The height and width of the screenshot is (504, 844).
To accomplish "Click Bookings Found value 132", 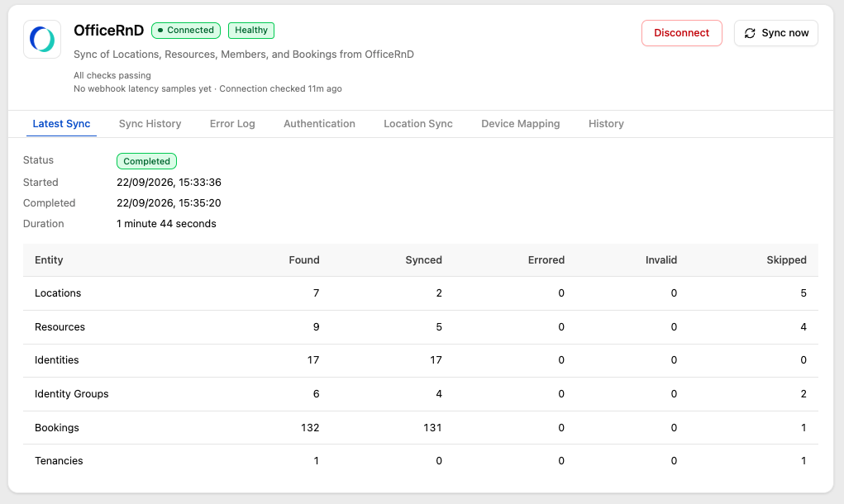I will pyautogui.click(x=309, y=428).
